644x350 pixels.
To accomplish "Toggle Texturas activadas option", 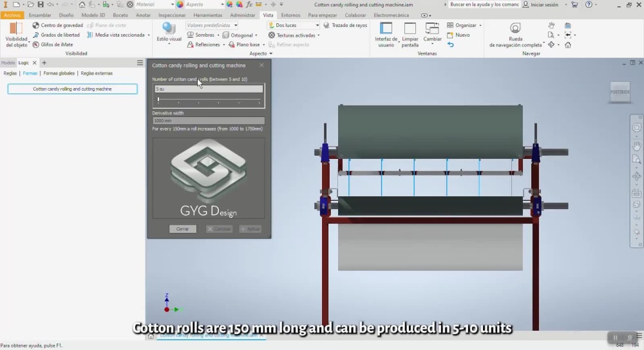I will [292, 35].
